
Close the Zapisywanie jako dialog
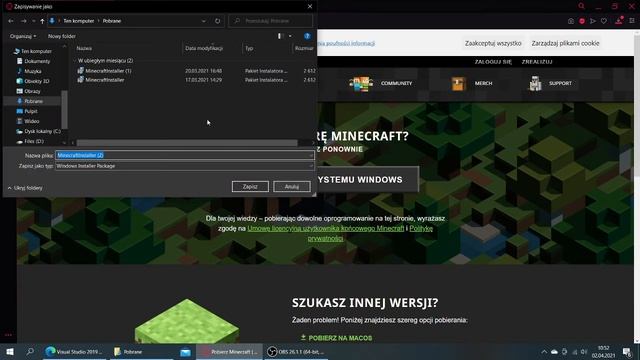(310, 6)
